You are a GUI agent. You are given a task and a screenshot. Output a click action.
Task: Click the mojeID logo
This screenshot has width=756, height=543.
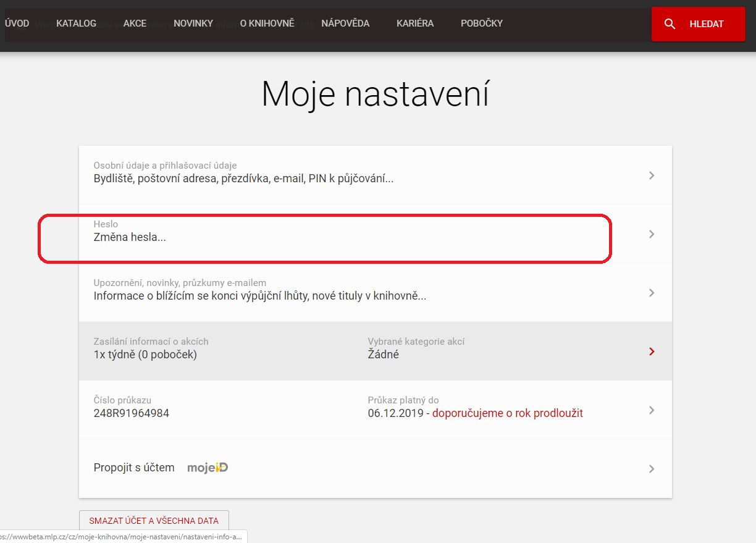point(208,468)
